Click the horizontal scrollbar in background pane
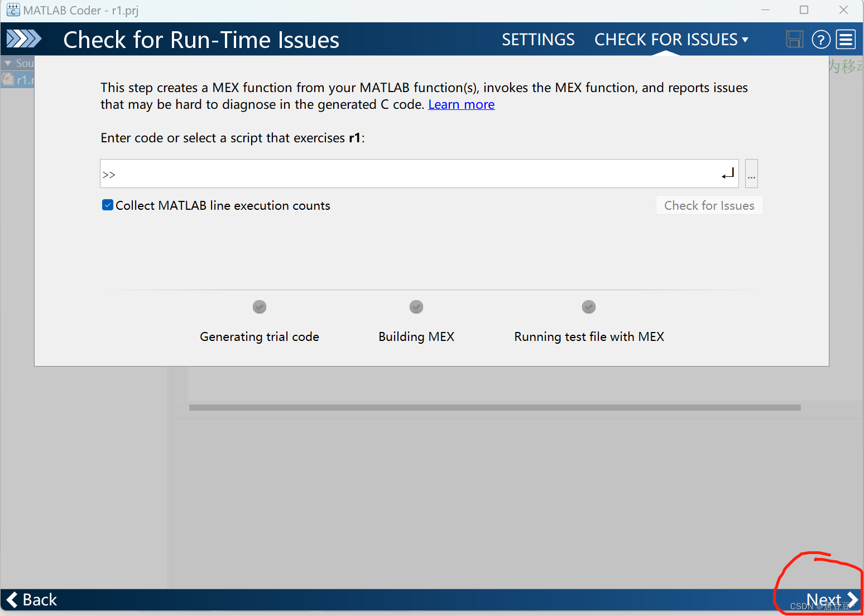Image resolution: width=864 pixels, height=616 pixels. 495,407
